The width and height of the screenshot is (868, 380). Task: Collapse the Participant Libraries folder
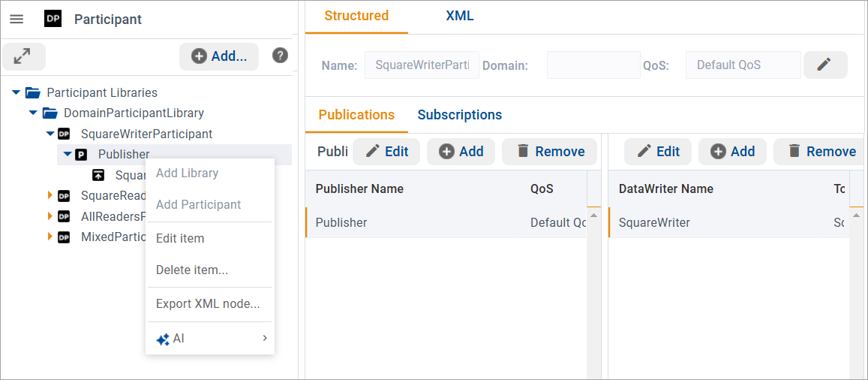(16, 92)
